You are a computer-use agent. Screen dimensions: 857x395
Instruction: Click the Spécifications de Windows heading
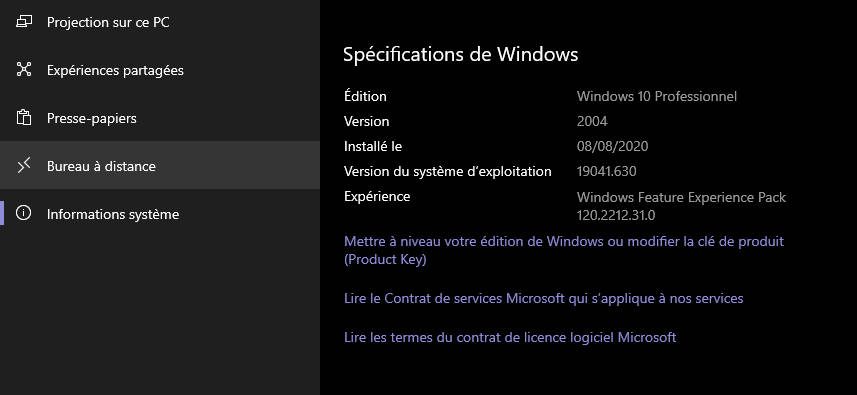pos(460,55)
